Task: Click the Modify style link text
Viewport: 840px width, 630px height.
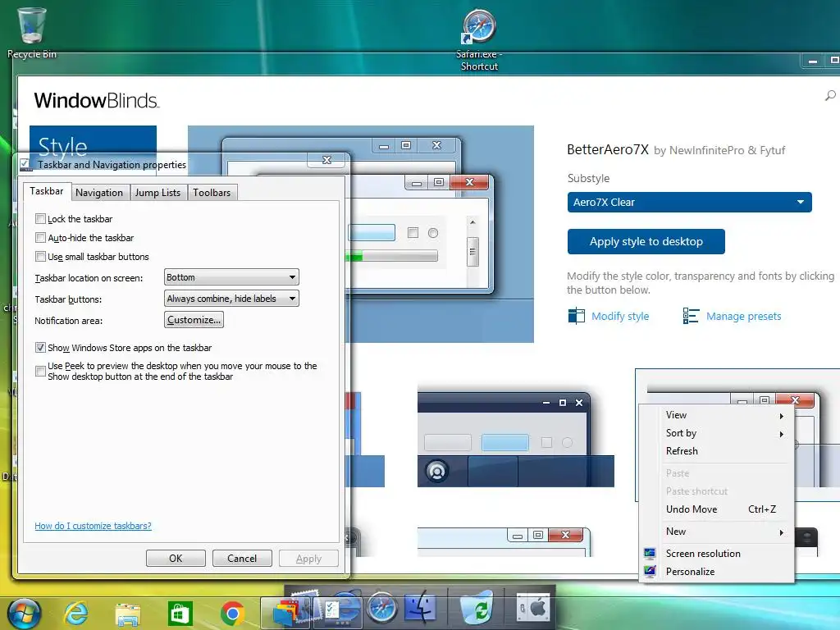Action: (620, 316)
